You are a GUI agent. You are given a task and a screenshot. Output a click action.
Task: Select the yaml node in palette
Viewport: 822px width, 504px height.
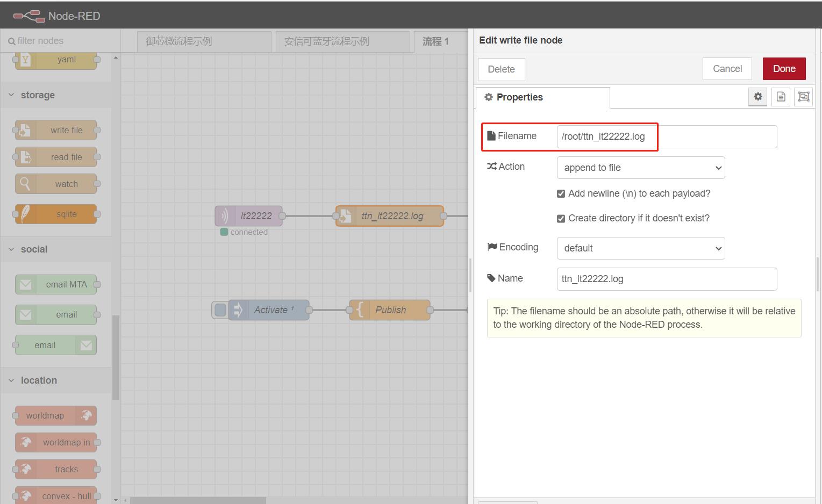coord(56,60)
